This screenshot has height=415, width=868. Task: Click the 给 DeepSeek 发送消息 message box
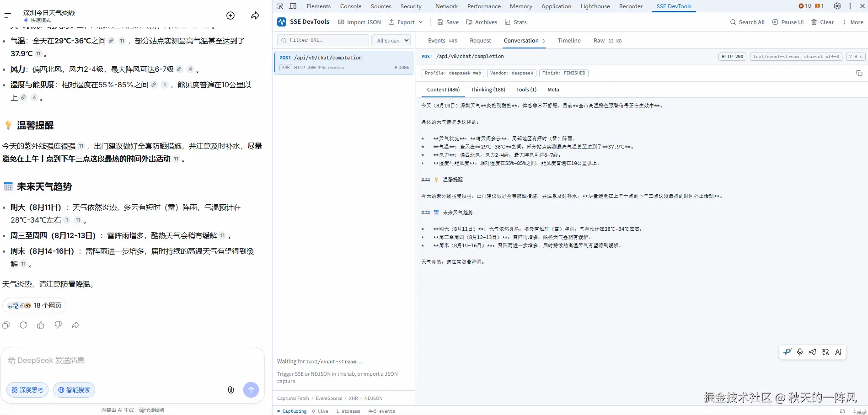point(133,361)
